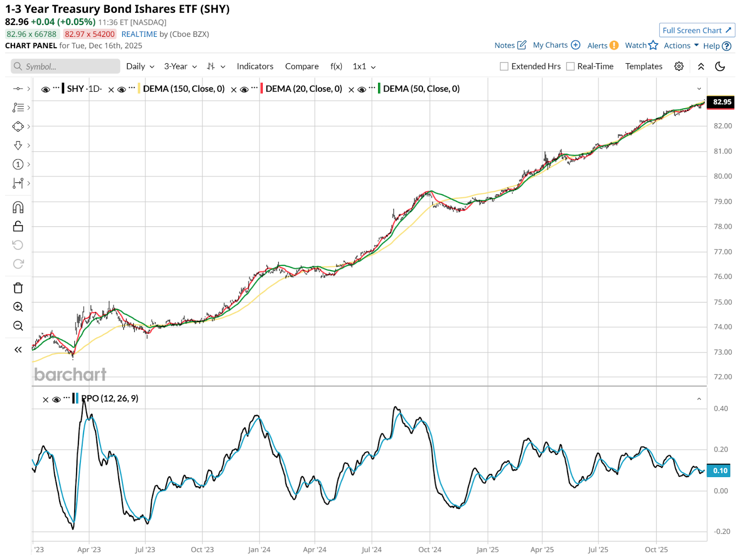Open the bar type dropdown
Image resolution: width=756 pixels, height=555 pixels.
pyautogui.click(x=216, y=67)
